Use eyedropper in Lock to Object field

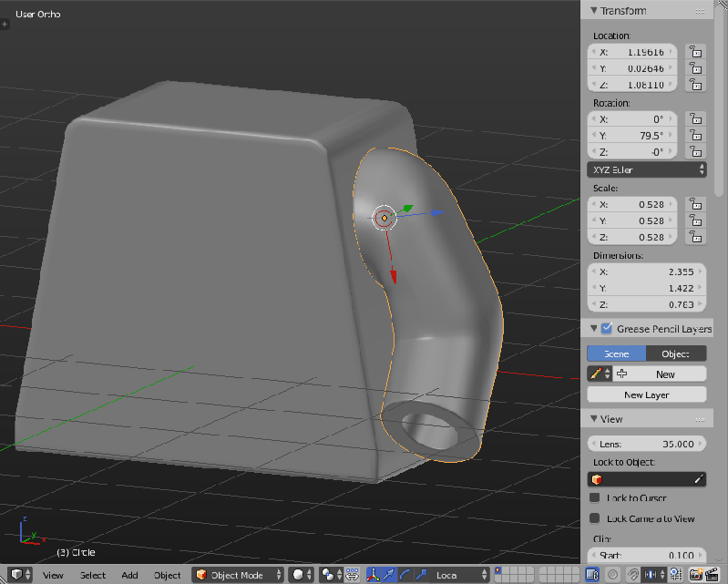click(x=699, y=479)
